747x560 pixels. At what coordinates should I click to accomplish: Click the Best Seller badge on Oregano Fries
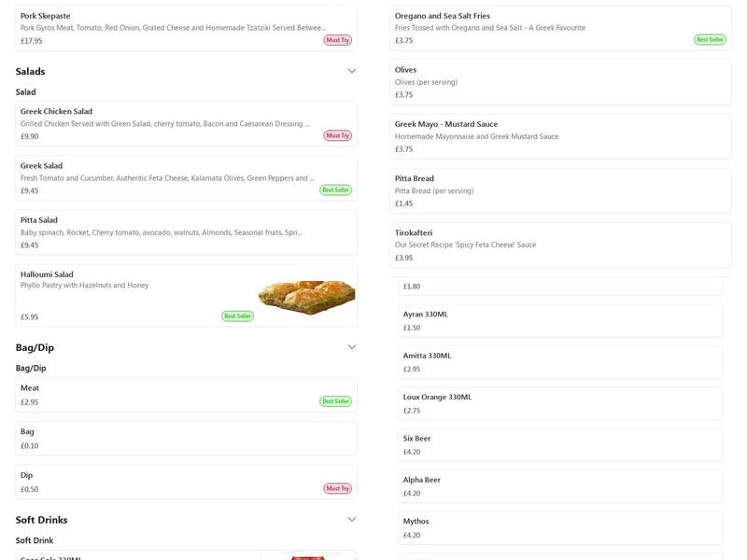(x=709, y=38)
